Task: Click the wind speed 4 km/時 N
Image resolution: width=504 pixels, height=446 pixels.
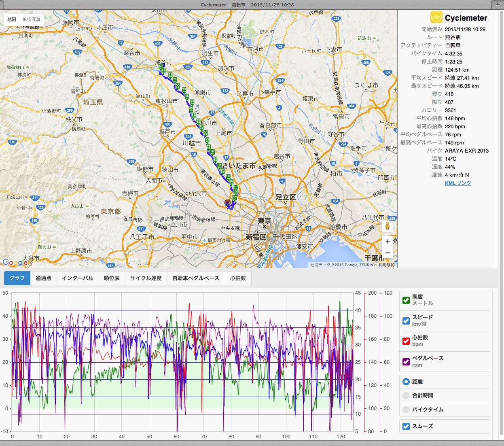Action: (x=457, y=175)
